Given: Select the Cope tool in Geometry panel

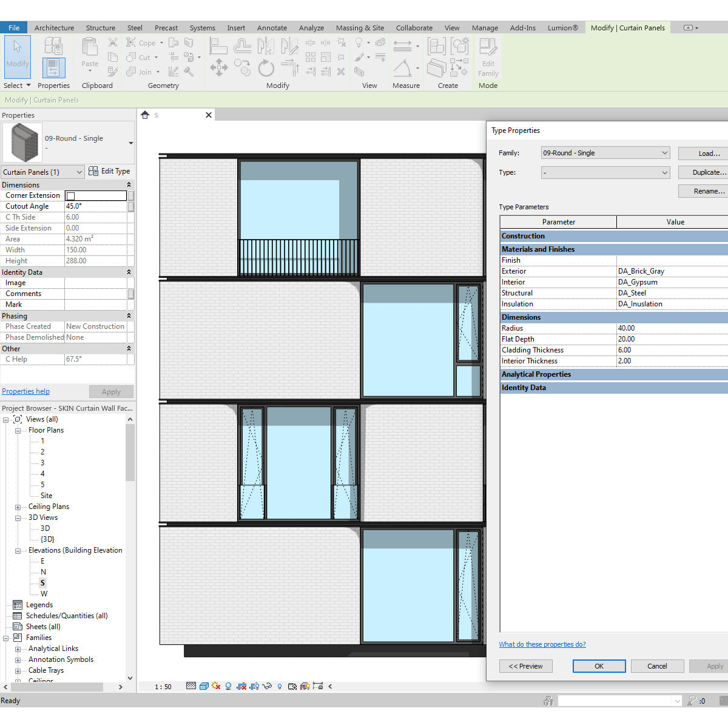Looking at the screenshot, I should 140,42.
